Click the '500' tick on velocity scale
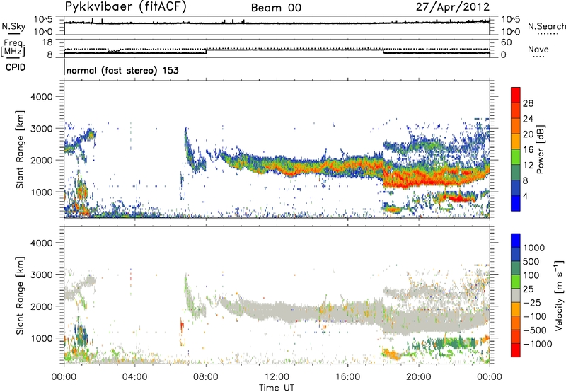Image resolution: width=566 pixels, height=392 pixels. [x=531, y=262]
